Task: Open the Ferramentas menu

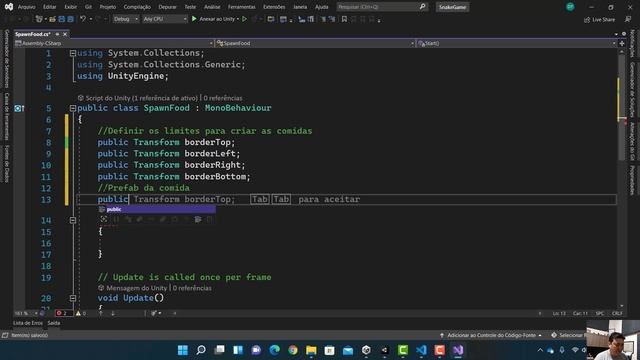Action: (x=242, y=7)
